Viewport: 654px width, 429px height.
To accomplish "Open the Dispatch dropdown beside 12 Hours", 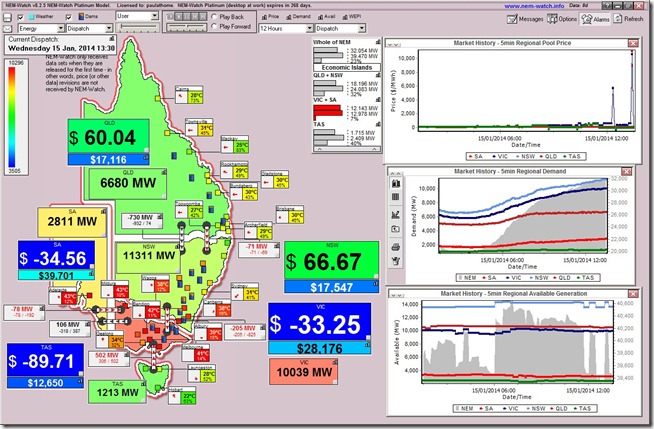I will [x=340, y=28].
